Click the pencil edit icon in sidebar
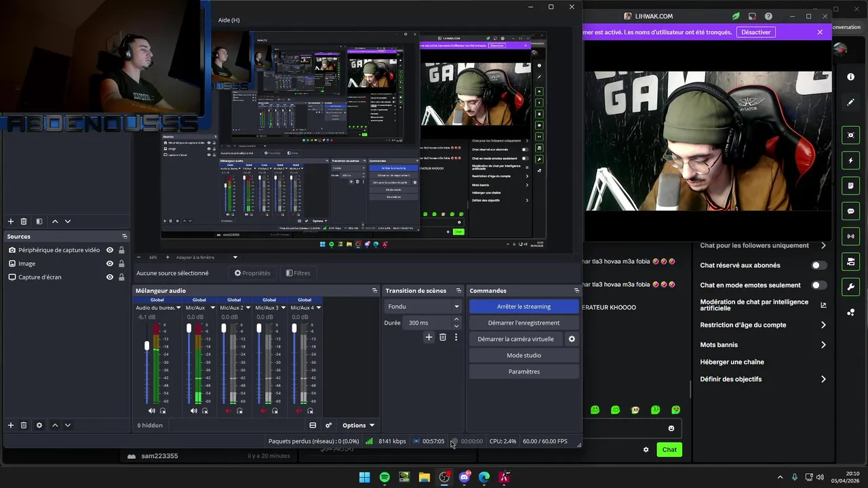This screenshot has height=488, width=868. coord(851,102)
